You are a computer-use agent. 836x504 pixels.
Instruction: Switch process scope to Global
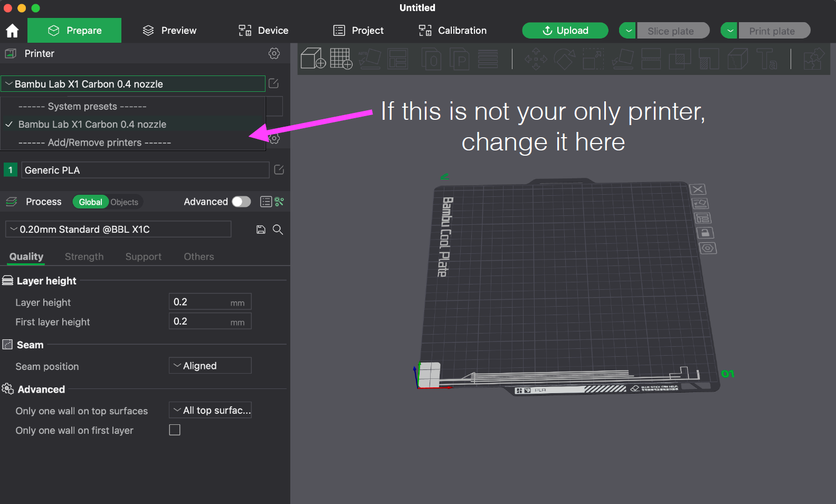pyautogui.click(x=90, y=202)
